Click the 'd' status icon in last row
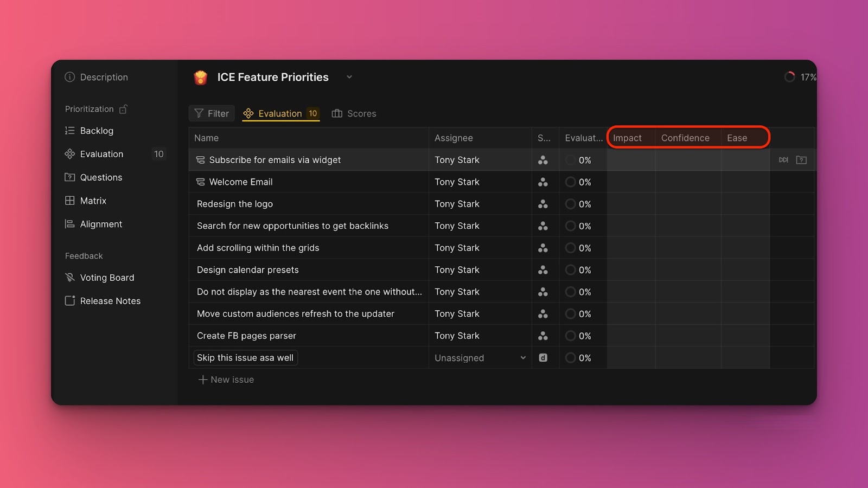This screenshot has height=488, width=868. (x=542, y=358)
